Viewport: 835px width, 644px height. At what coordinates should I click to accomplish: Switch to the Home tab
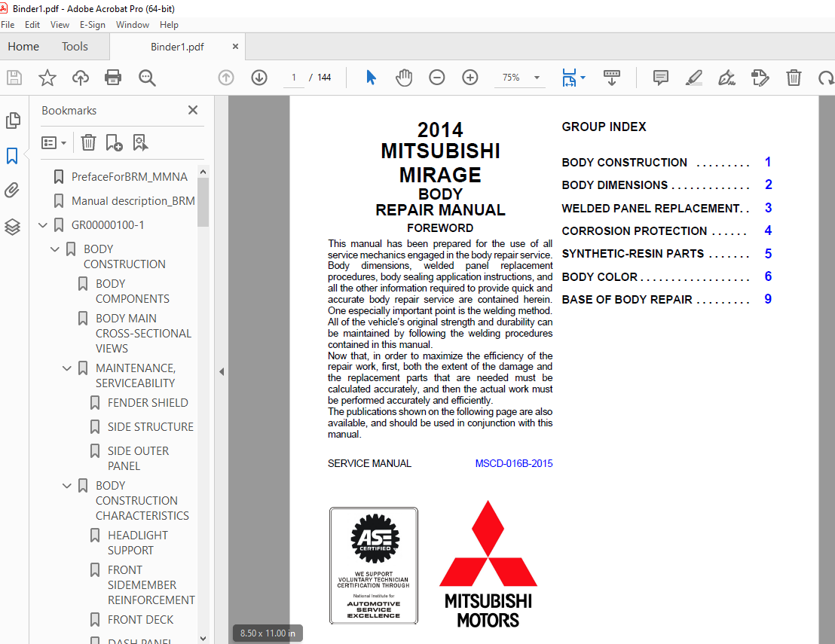23,46
